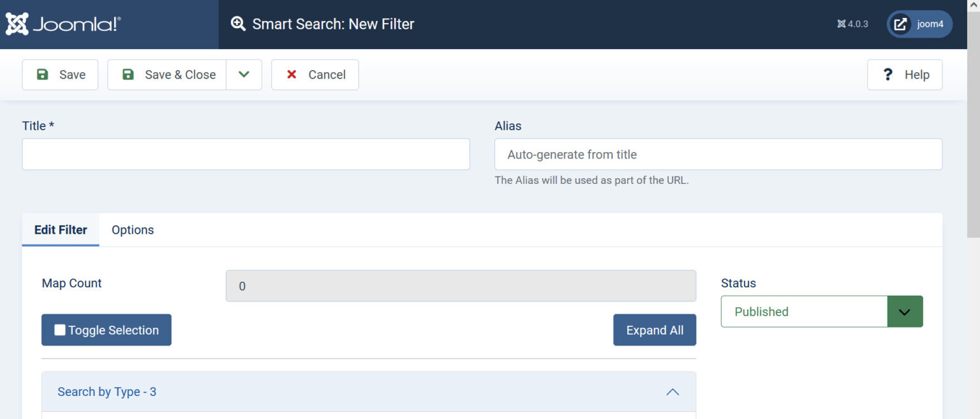The width and height of the screenshot is (980, 419).
Task: Click the external-link icon on joom4 button
Action: 900,24
